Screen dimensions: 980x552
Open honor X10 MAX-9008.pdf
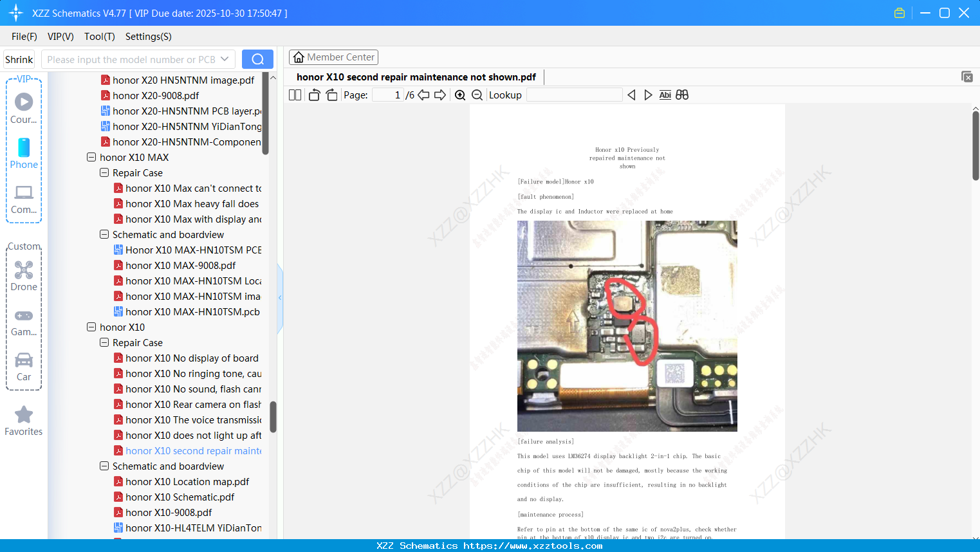coord(175,265)
